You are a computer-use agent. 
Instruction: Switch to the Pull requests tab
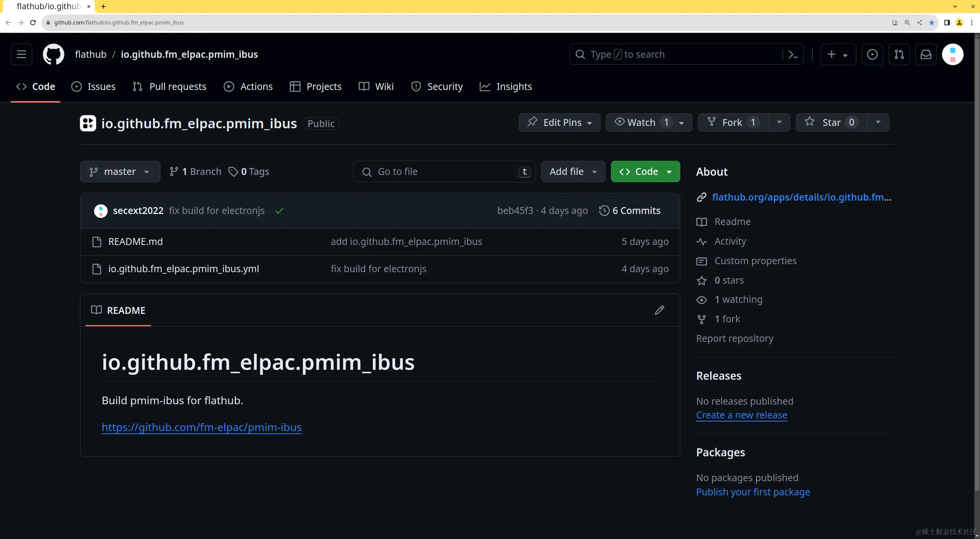tap(169, 87)
